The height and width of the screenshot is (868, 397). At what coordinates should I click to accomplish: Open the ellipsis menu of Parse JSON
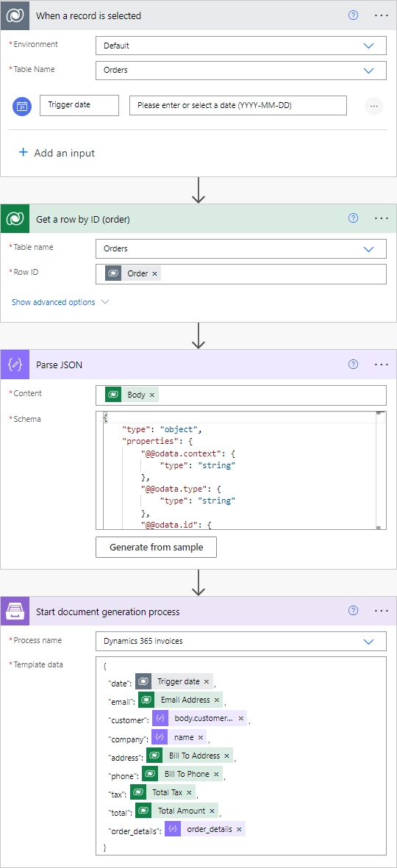tap(382, 365)
